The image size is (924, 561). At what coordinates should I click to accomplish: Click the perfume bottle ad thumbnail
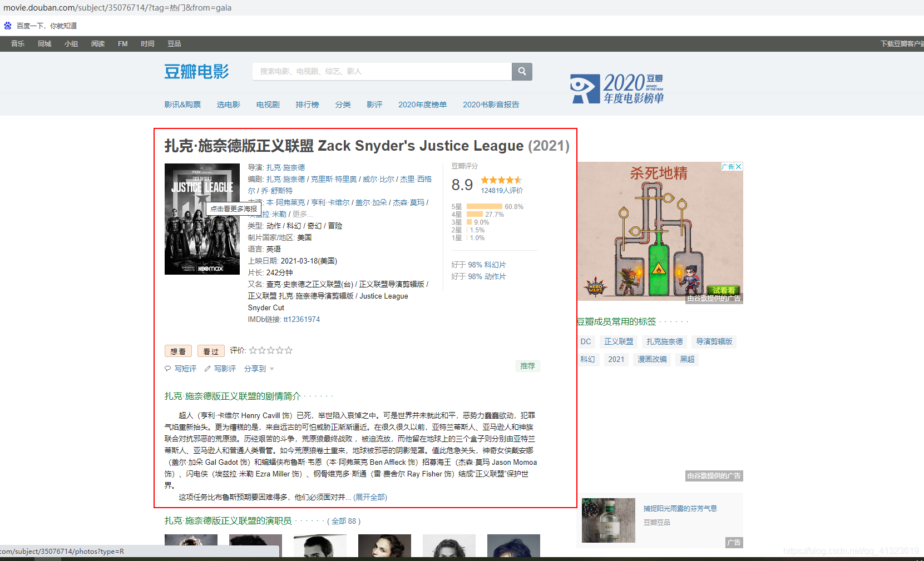pyautogui.click(x=609, y=520)
